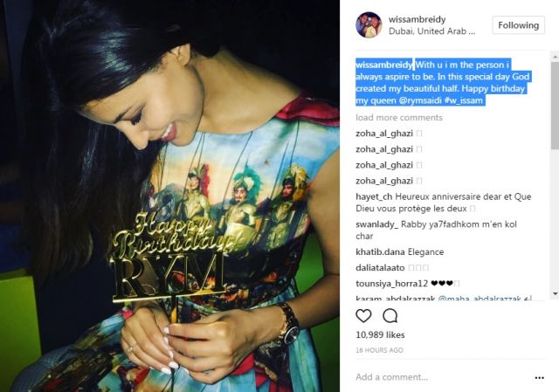View the 10,989 likes list
This screenshot has height=392, width=559.
[x=380, y=335]
